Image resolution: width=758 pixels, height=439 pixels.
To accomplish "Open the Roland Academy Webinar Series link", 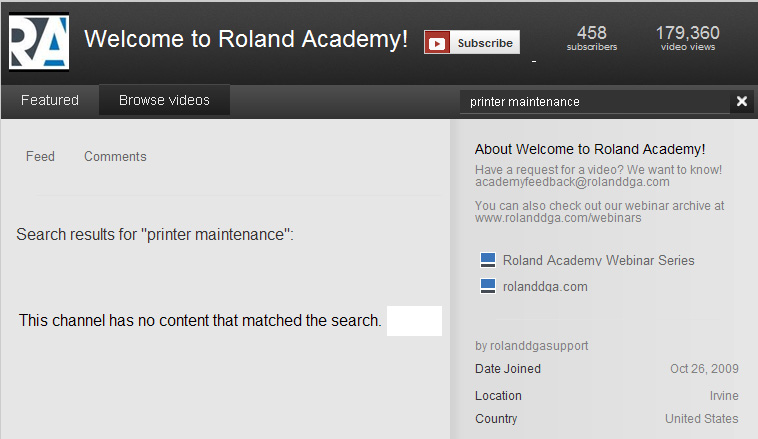I will (598, 260).
